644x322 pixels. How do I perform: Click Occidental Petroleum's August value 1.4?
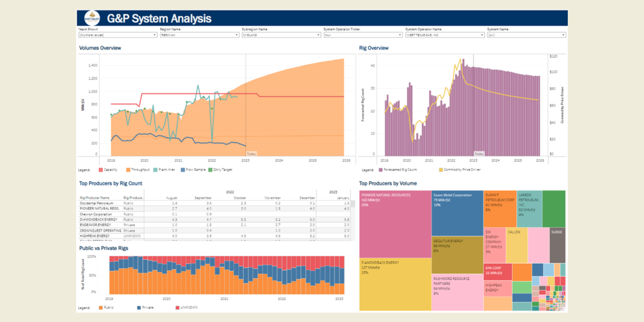coord(174,203)
